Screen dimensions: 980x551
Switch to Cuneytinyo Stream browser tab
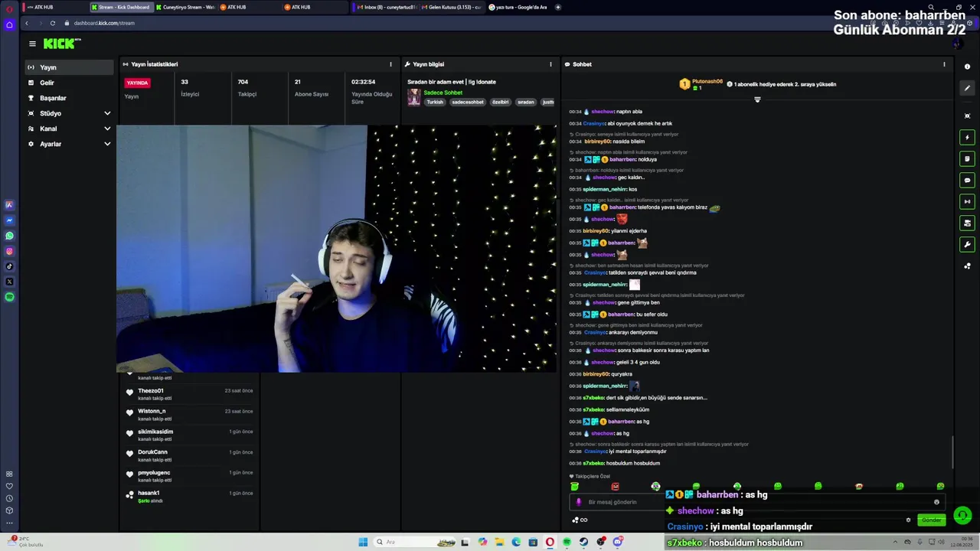[x=185, y=7]
